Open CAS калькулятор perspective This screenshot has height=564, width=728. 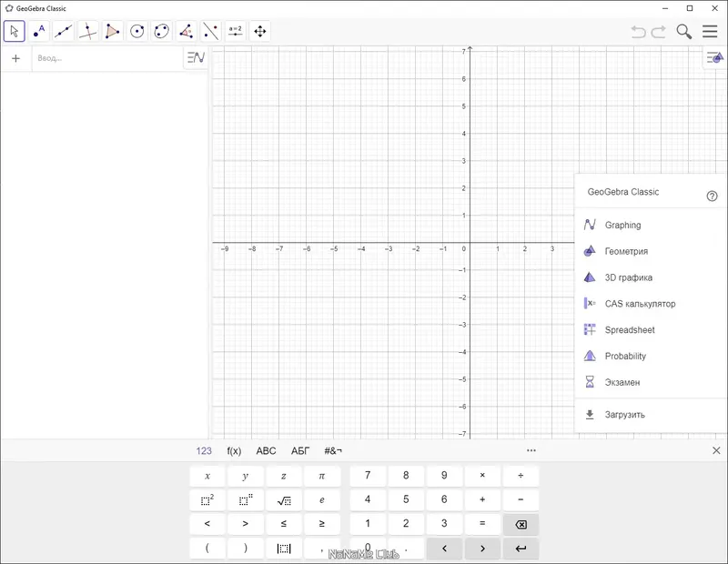650,304
